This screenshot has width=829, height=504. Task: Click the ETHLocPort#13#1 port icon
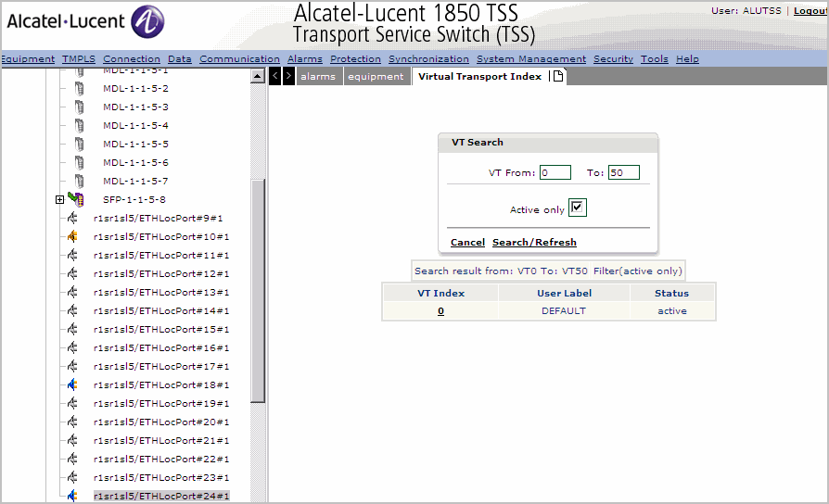pyautogui.click(x=72, y=292)
